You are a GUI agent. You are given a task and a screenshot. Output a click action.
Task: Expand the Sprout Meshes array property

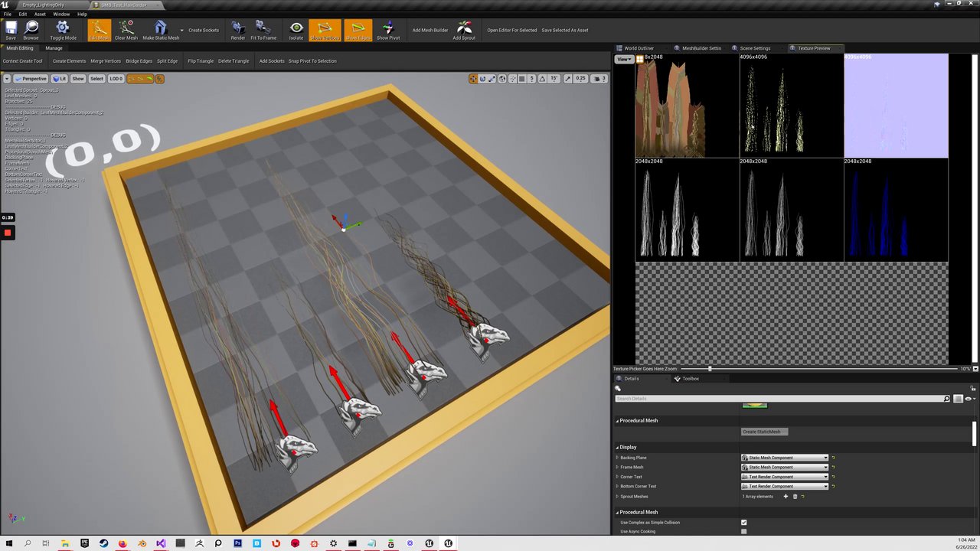[x=617, y=497]
